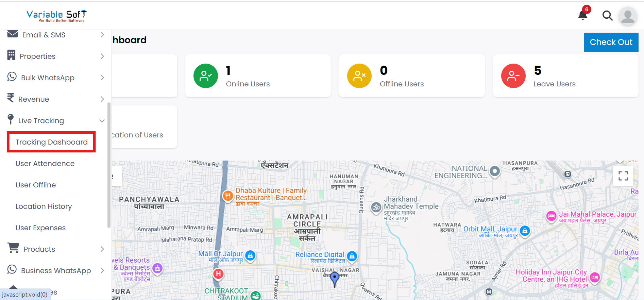644x300 pixels.
Task: Click the Holiday Inn Jaipur hotel marker
Action: click(595, 278)
